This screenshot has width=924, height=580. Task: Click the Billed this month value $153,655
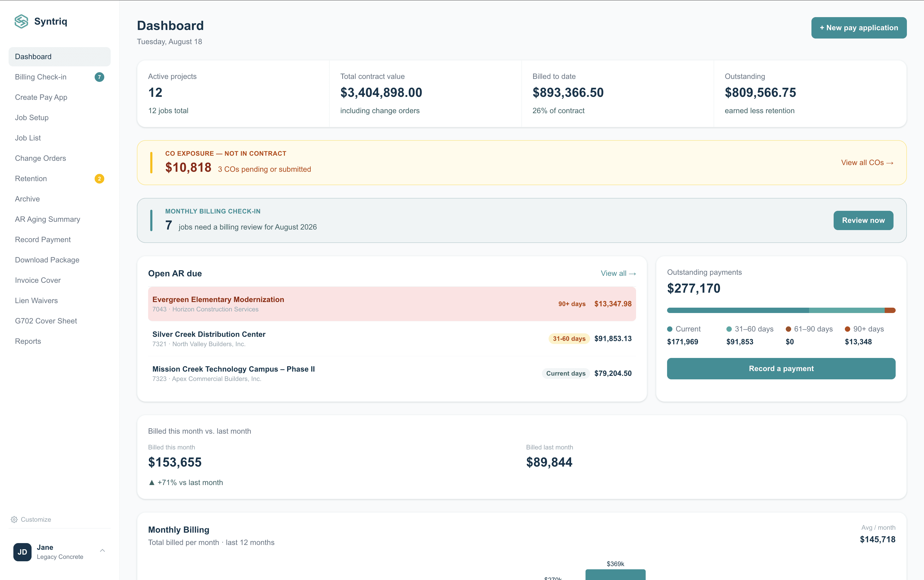click(175, 463)
